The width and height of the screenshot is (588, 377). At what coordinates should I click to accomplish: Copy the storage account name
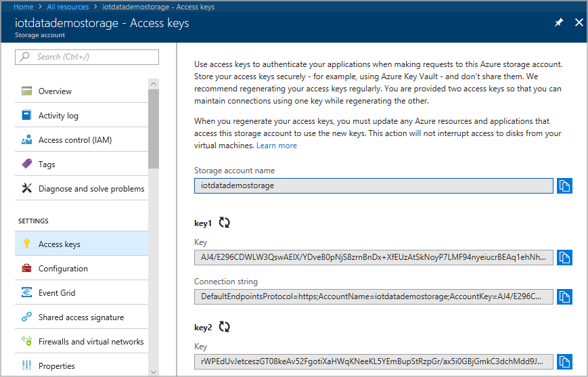pos(564,185)
